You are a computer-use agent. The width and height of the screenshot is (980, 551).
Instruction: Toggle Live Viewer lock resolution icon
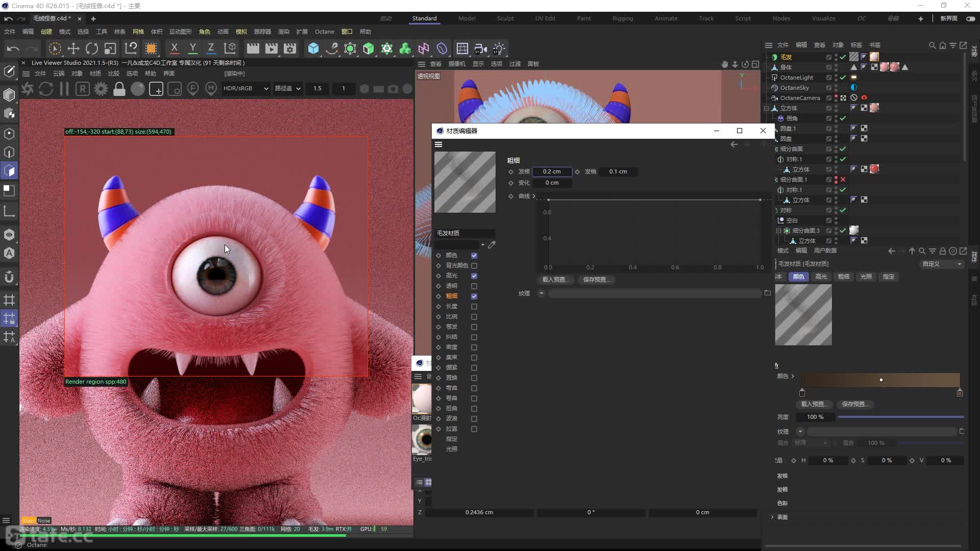click(x=119, y=89)
